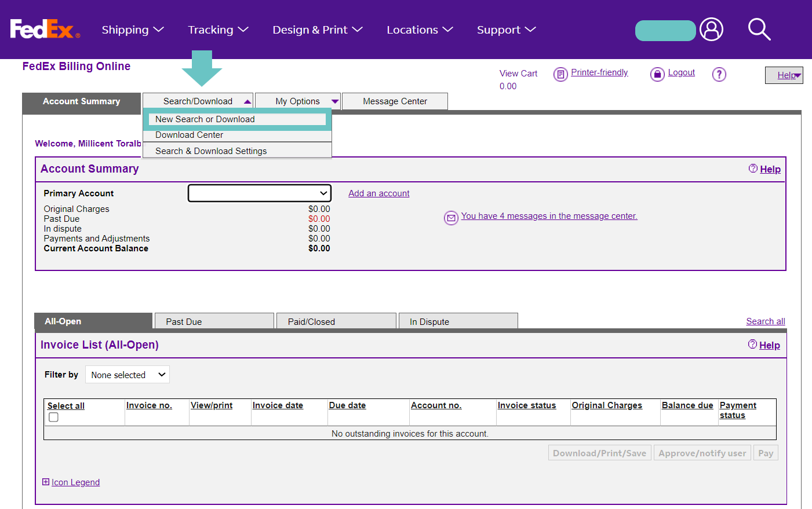
Task: Click the Search all link
Action: click(x=765, y=321)
